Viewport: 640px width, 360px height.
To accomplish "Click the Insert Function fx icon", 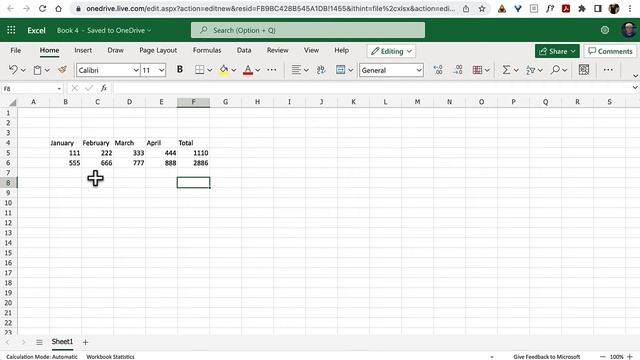I will pos(104,88).
